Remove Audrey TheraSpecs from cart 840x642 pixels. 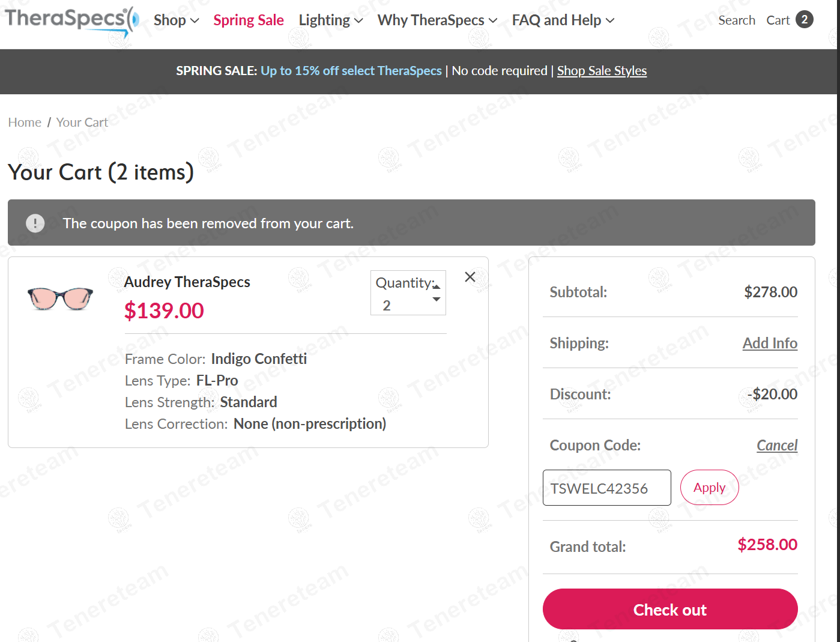(x=470, y=277)
